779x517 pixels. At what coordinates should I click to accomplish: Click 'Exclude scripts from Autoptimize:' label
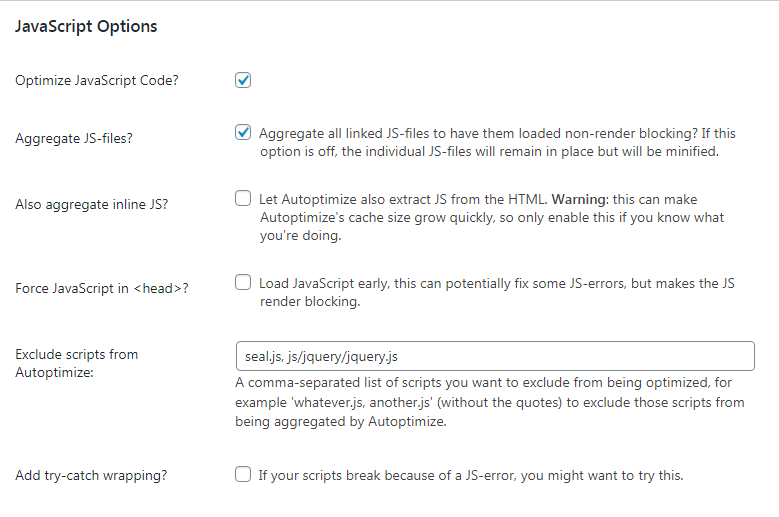click(x=77, y=362)
